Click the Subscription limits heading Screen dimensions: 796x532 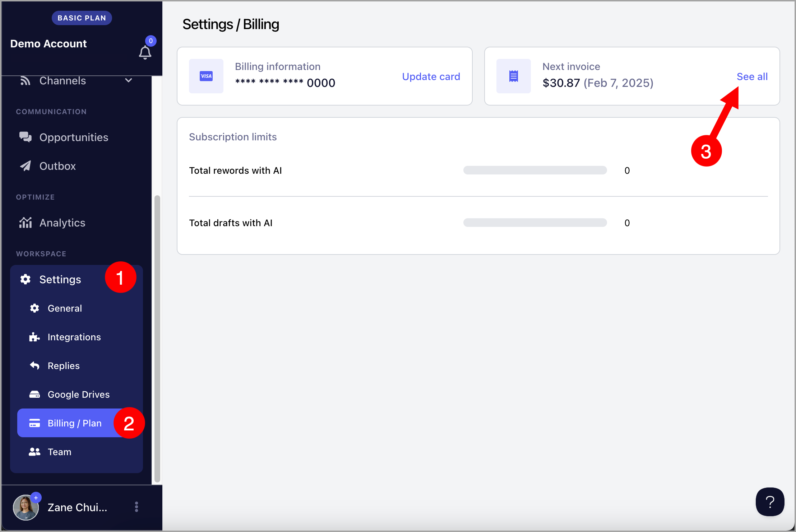coord(233,137)
